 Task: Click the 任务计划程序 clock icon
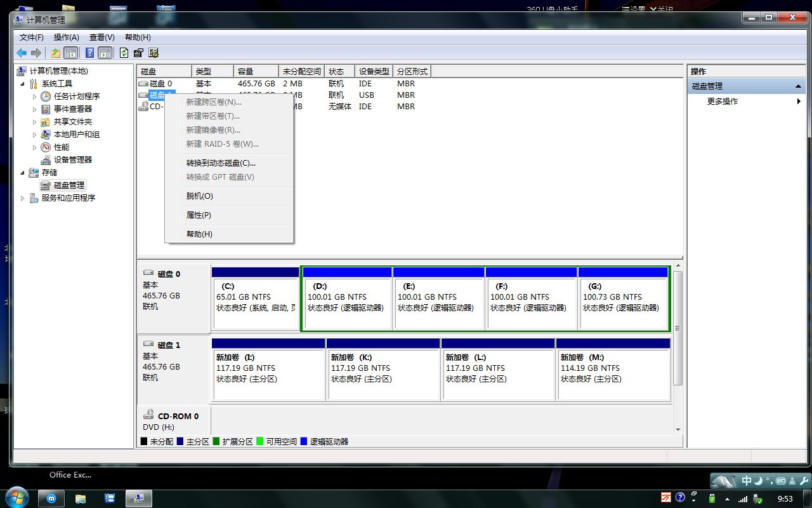[46, 97]
